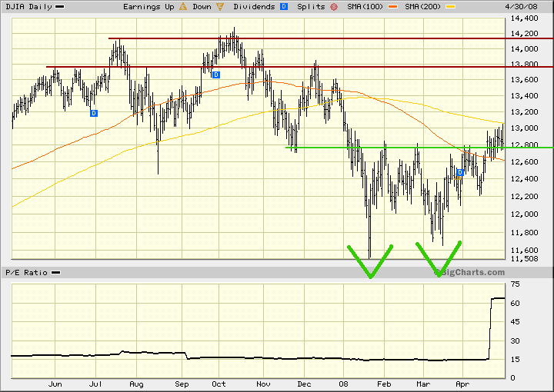Screen dimensions: 554x392
Task: Click the 13,600 price axis label
Action: coord(524,80)
